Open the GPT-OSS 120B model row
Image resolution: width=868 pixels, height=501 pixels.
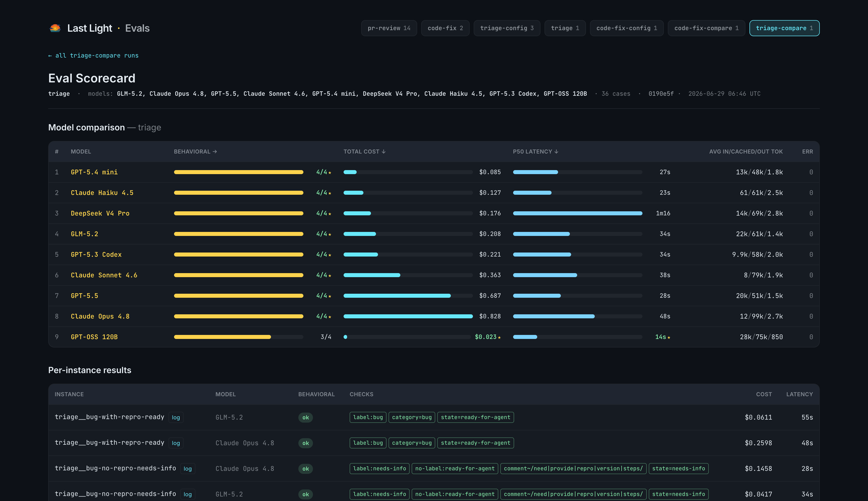[x=434, y=337]
